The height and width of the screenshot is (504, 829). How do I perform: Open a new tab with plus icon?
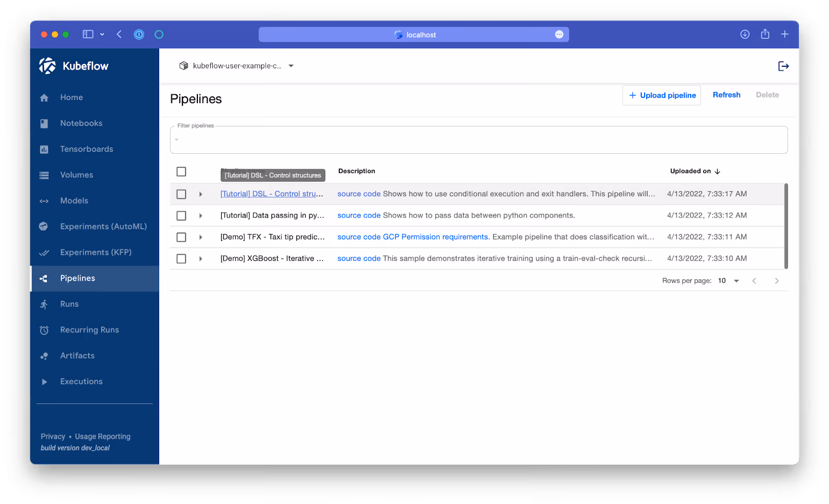tap(784, 34)
